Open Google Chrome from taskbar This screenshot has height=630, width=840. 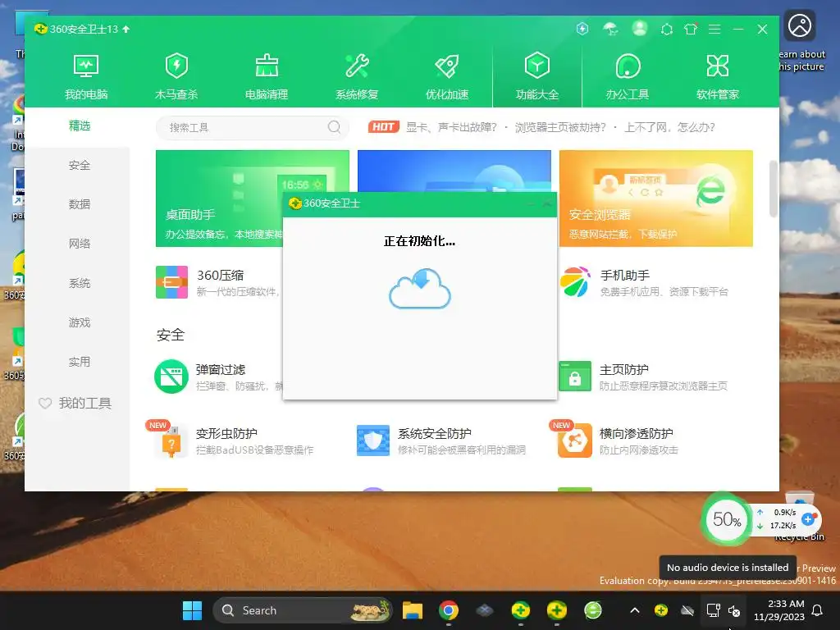tap(449, 610)
